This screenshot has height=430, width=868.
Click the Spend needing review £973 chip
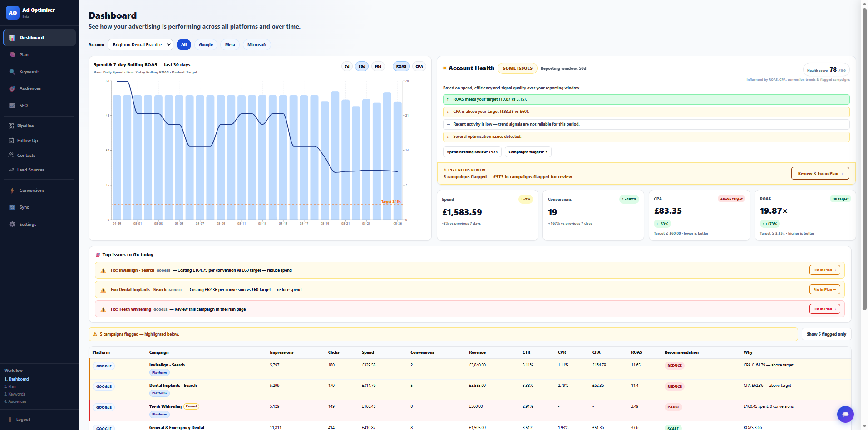point(472,152)
